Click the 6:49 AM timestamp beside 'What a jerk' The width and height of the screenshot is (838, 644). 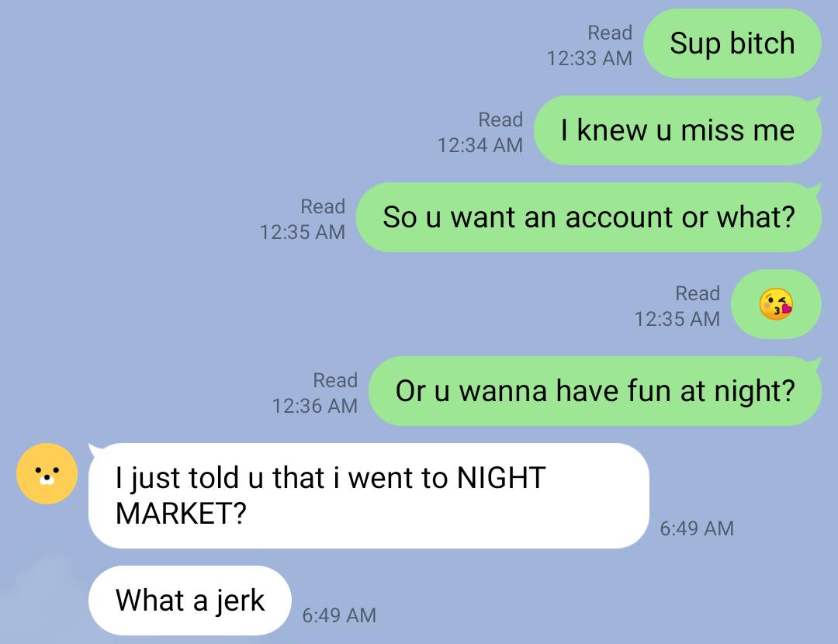[339, 615]
